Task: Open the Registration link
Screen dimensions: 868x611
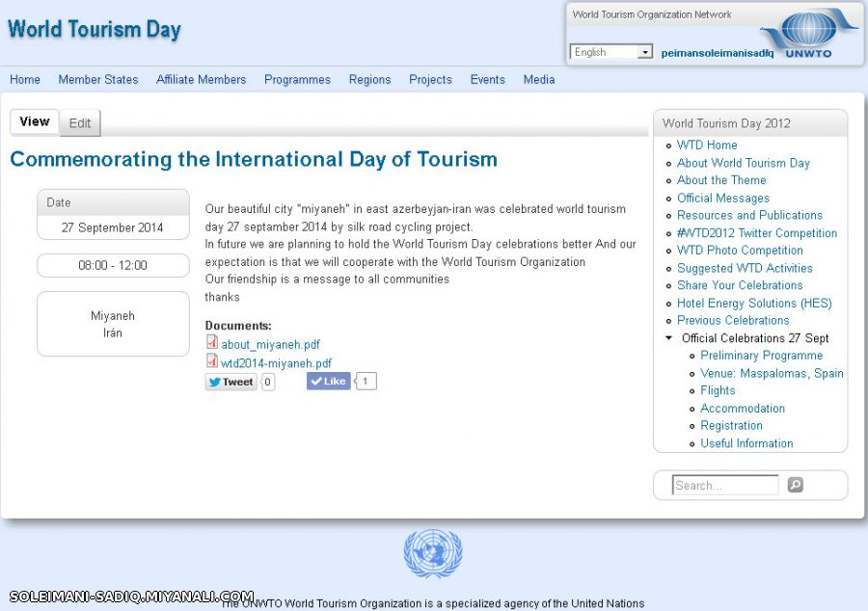Action: (x=731, y=425)
